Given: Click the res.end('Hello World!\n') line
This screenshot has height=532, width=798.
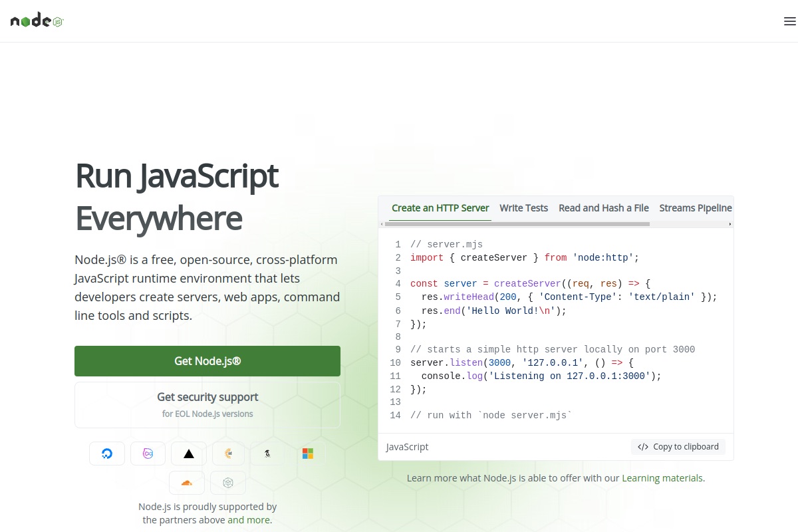Looking at the screenshot, I should click(x=494, y=311).
